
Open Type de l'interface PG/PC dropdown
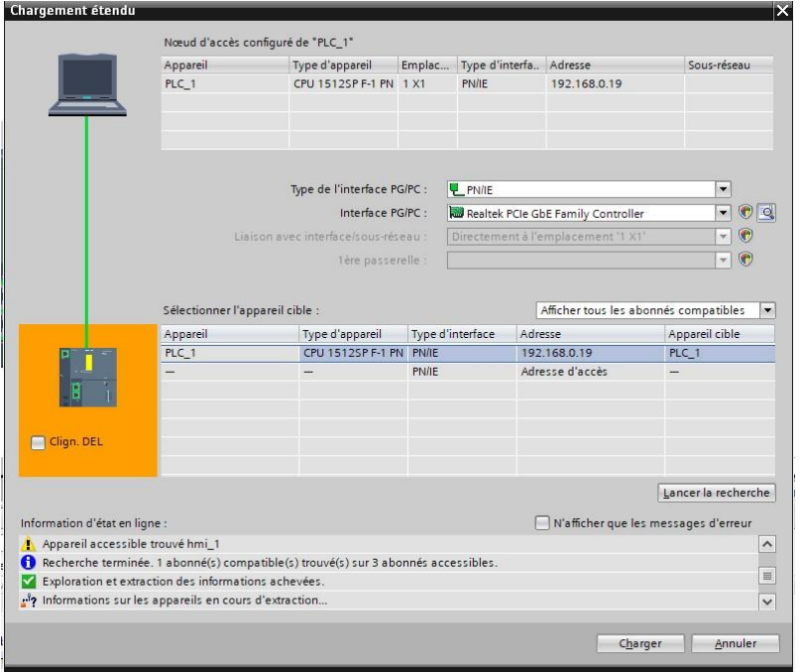[723, 189]
